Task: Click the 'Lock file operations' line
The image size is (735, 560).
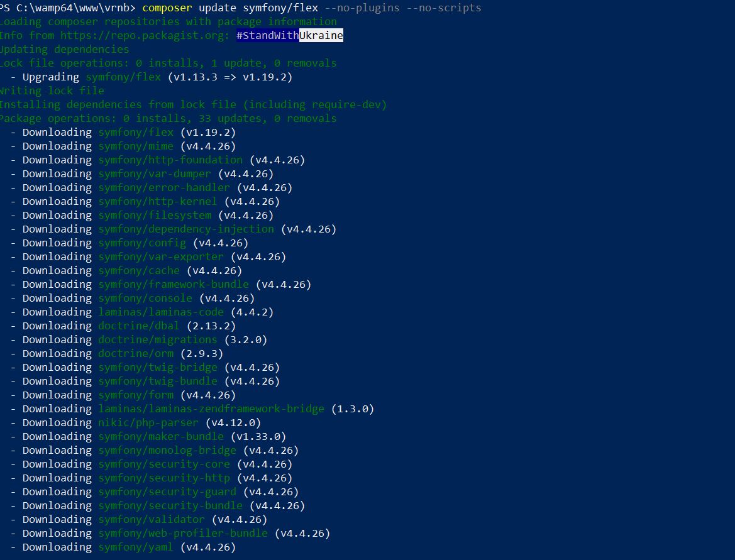Action: 169,63
